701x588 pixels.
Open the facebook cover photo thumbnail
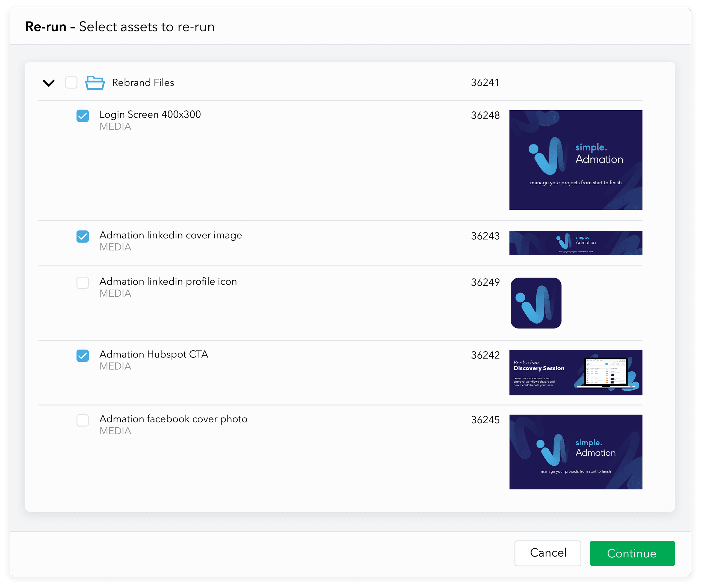(575, 452)
